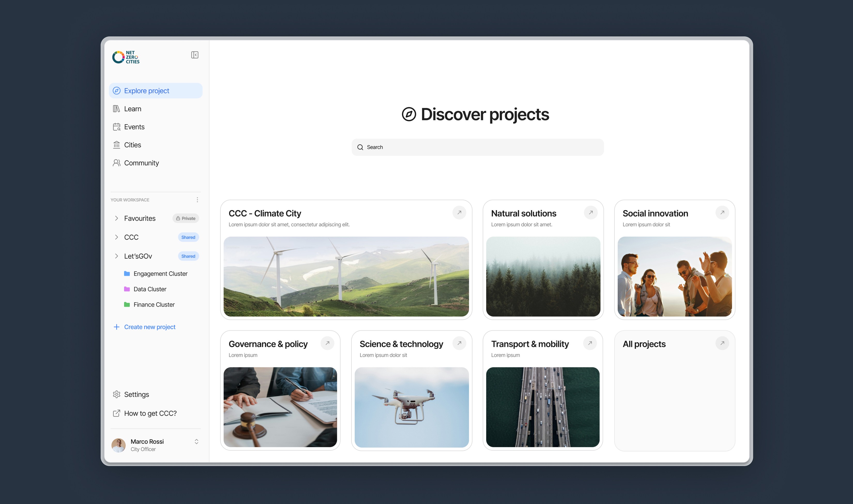Expand the Favourites workspace item
This screenshot has height=504, width=853.
(x=117, y=218)
